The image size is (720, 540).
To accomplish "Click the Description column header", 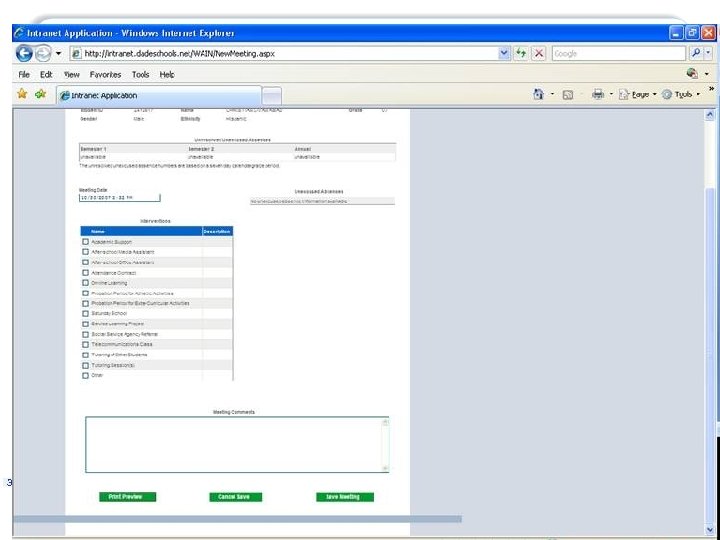I will click(x=217, y=231).
